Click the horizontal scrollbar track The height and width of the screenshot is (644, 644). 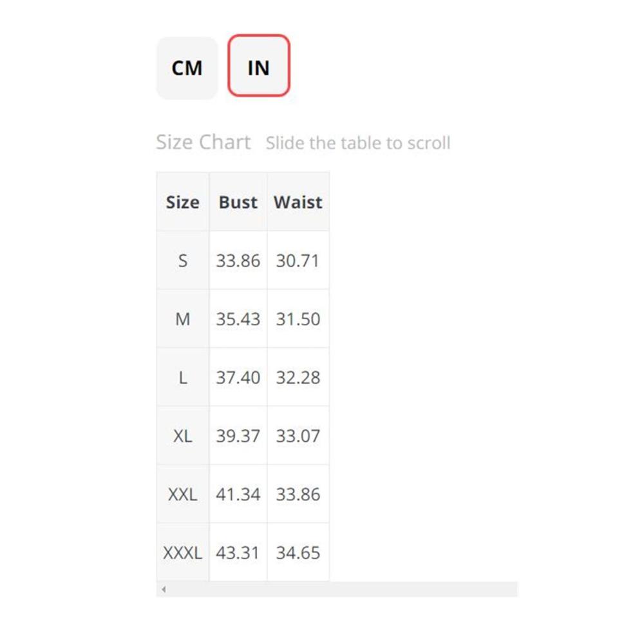(x=336, y=589)
